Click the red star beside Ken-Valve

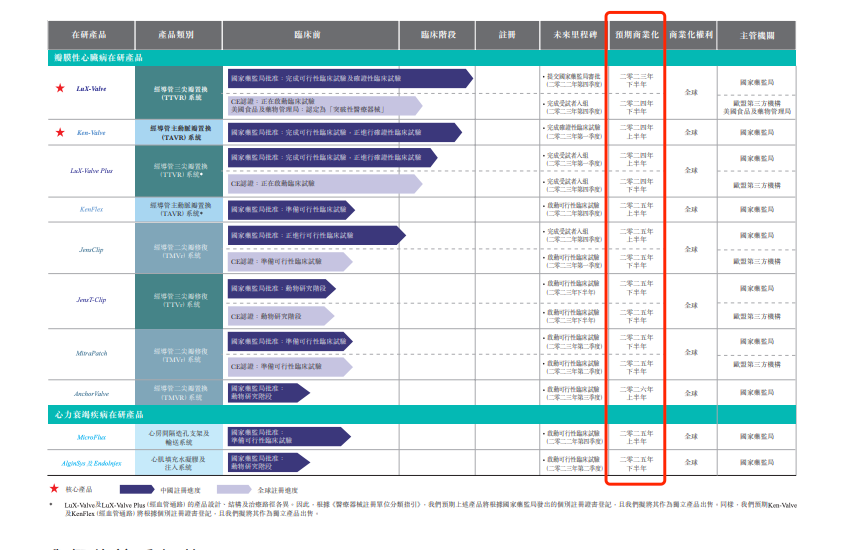(x=59, y=132)
